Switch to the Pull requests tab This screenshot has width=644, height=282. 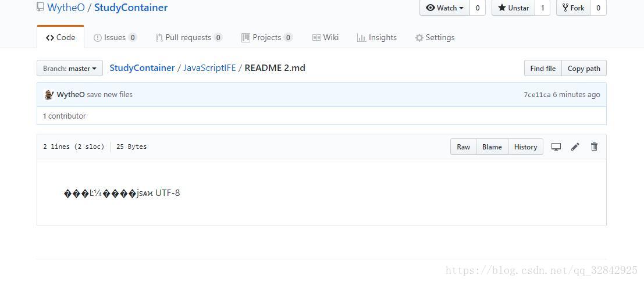[x=189, y=37]
